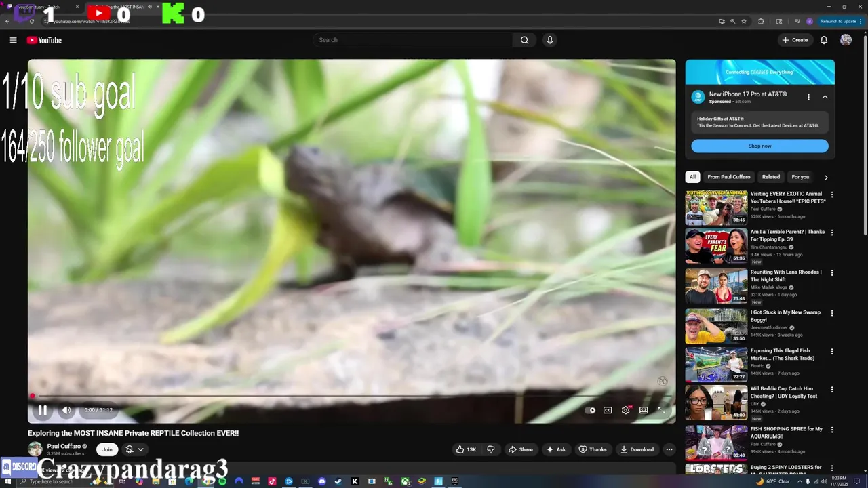Open Windows notification center icon
Viewport: 868px width, 488px height.
point(857,481)
